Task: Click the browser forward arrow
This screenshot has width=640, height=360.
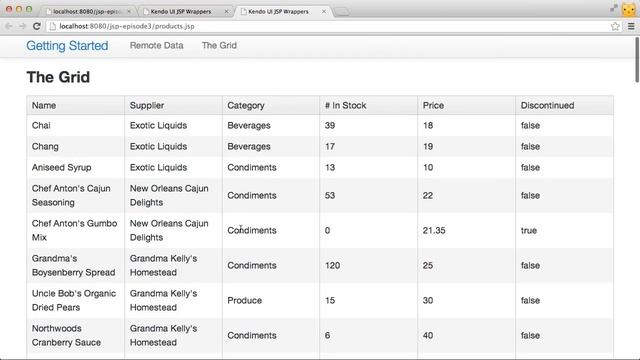Action: click(x=22, y=26)
